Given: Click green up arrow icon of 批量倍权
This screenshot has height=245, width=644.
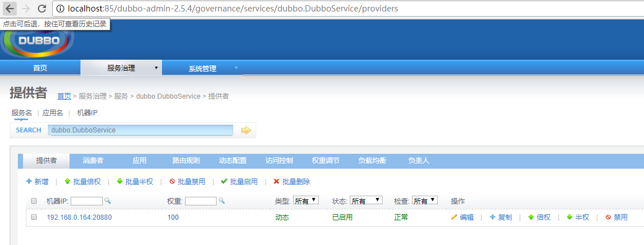Looking at the screenshot, I should point(67,181).
